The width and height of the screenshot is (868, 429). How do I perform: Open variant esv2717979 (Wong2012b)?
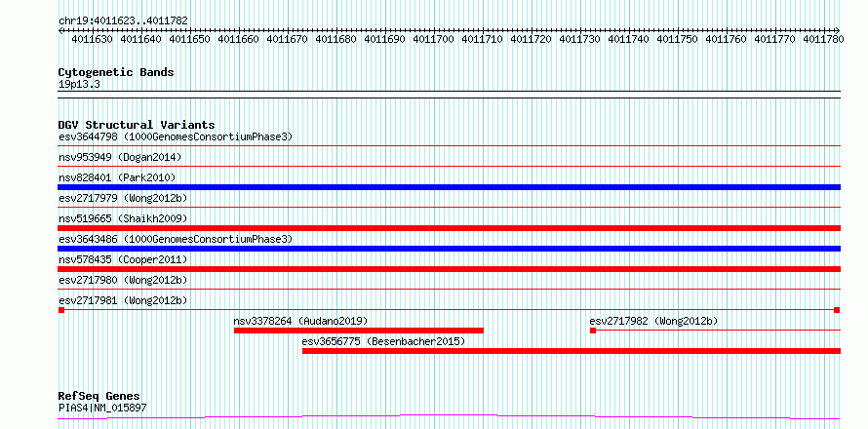coord(123,198)
